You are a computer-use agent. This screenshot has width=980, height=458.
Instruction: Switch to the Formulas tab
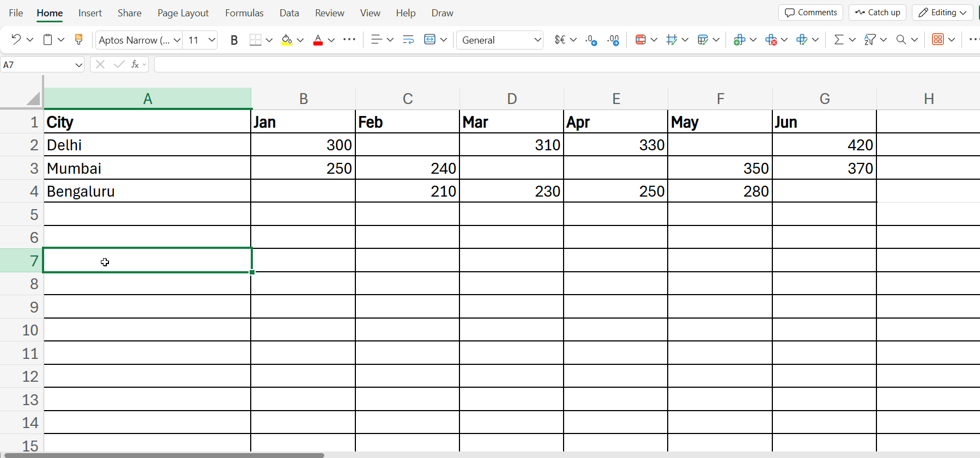coord(244,13)
